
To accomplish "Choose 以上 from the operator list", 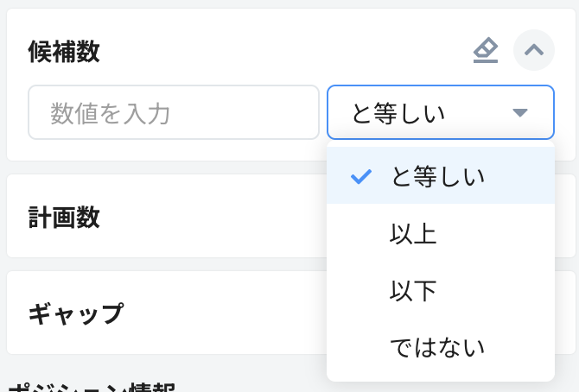I will (x=413, y=234).
